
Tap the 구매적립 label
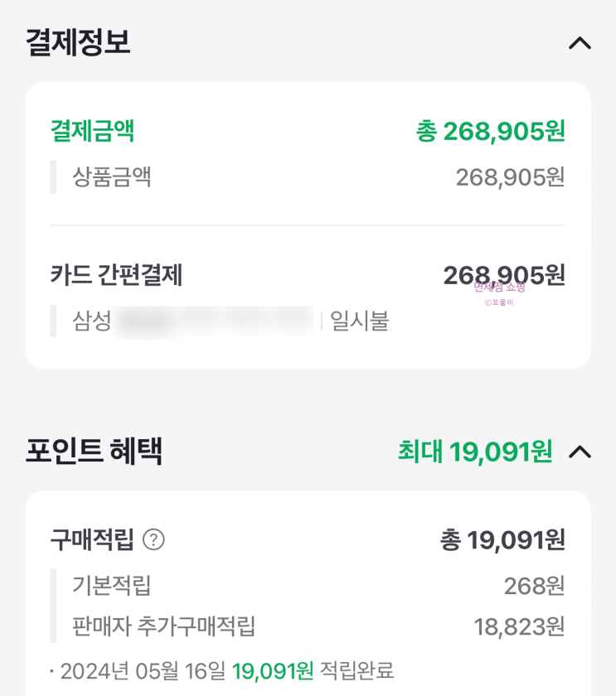pyautogui.click(x=92, y=540)
